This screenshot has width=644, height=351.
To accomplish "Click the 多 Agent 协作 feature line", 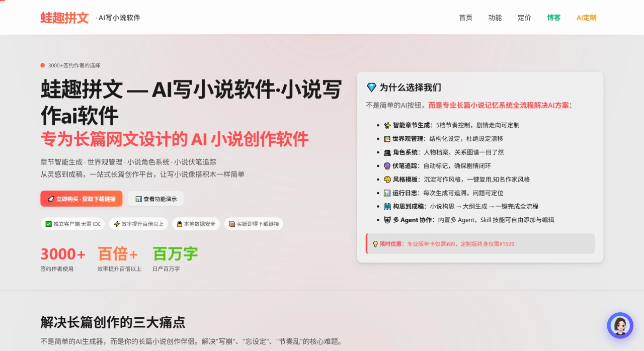I will tap(469, 220).
